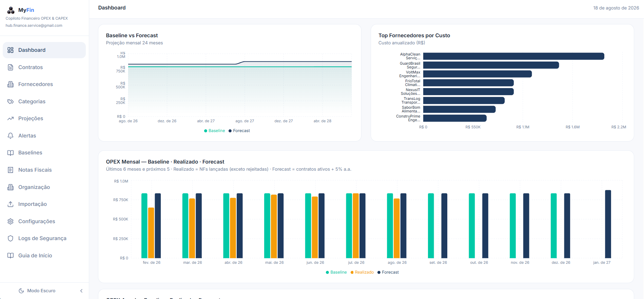The image size is (644, 299).
Task: Click the Notas Fiscais receipt icon
Action: click(11, 170)
